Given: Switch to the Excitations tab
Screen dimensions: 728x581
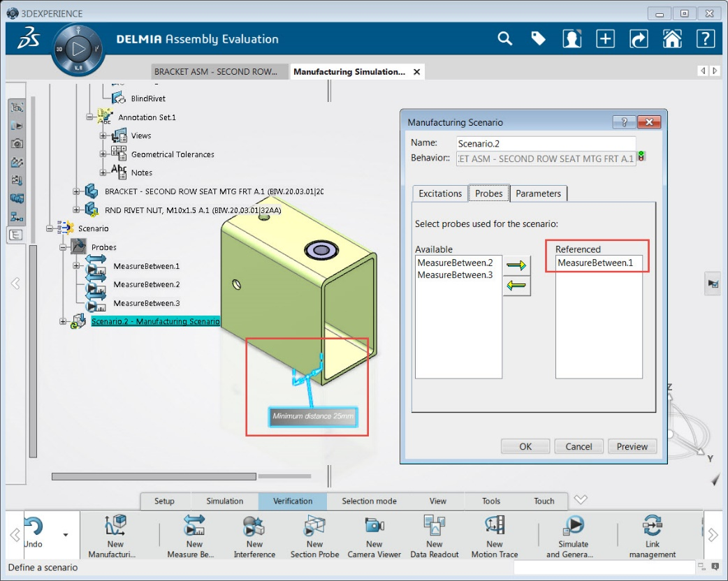Looking at the screenshot, I should (x=440, y=193).
